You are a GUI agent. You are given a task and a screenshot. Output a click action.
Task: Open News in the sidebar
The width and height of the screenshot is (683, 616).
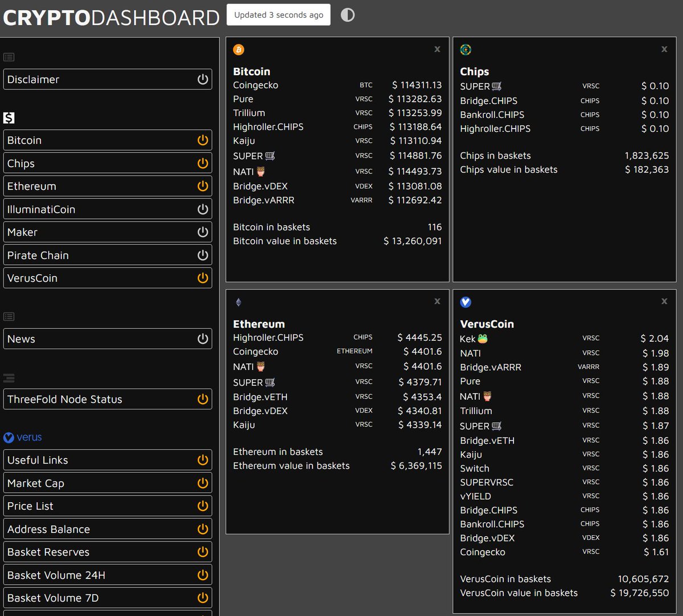108,339
